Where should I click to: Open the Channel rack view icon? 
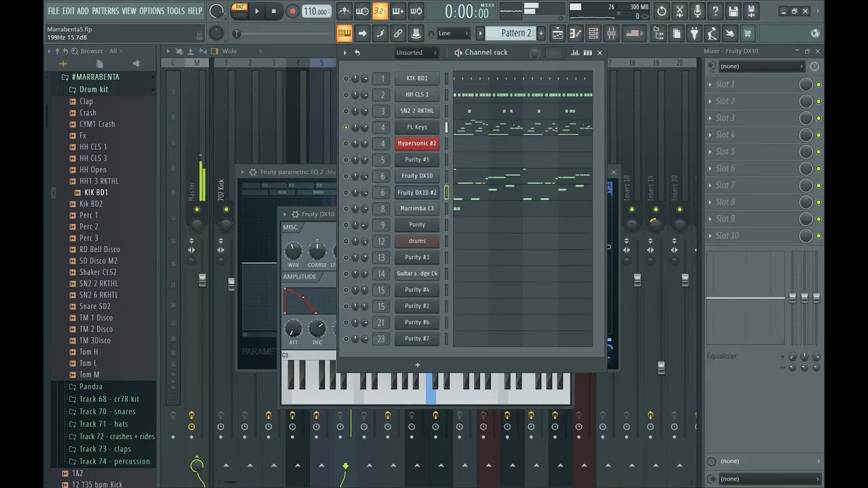(593, 33)
